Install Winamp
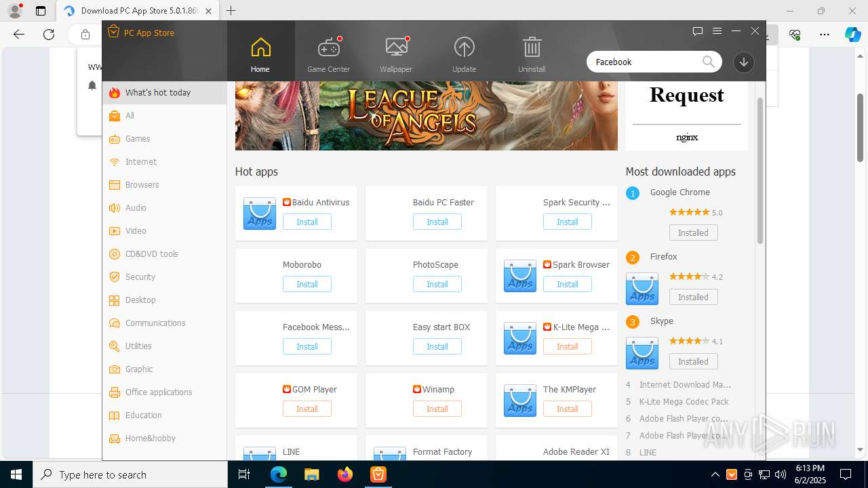The height and width of the screenshot is (488, 868). click(437, 409)
